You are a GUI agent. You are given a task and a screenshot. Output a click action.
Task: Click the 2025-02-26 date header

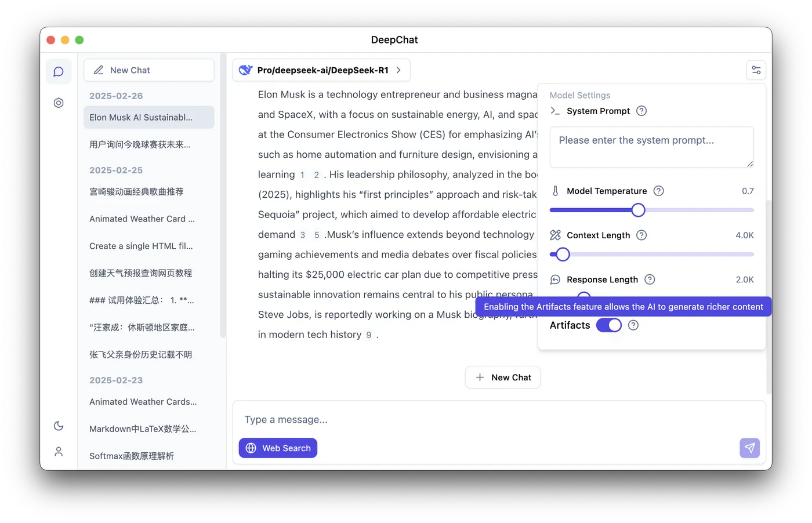(x=116, y=96)
